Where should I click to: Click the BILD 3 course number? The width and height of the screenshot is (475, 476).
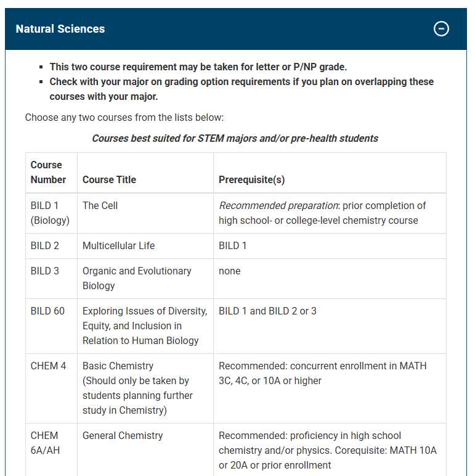pyautogui.click(x=45, y=271)
